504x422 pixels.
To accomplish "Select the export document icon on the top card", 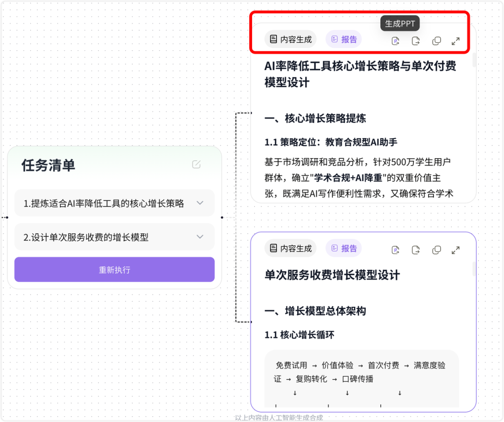I will coord(415,41).
